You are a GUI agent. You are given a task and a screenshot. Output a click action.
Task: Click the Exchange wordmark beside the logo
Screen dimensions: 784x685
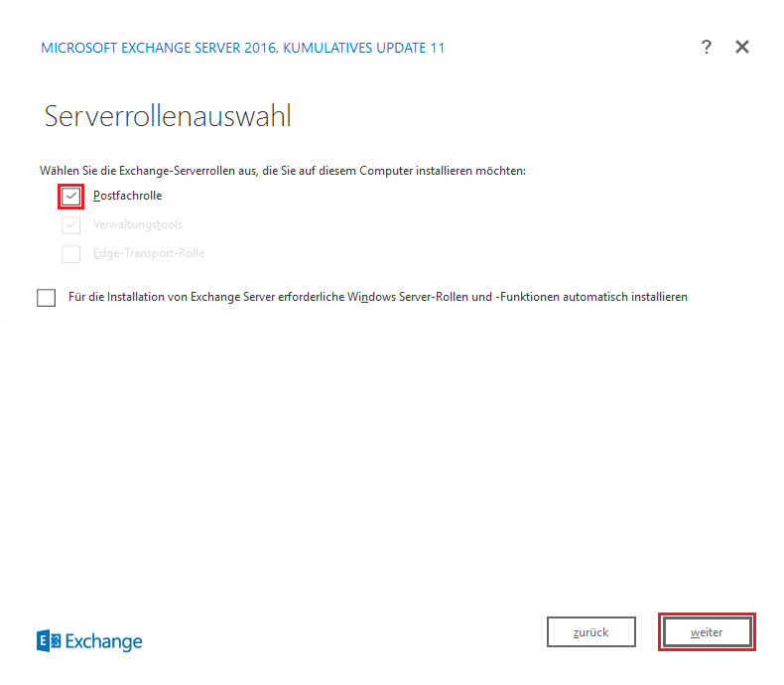(x=104, y=641)
